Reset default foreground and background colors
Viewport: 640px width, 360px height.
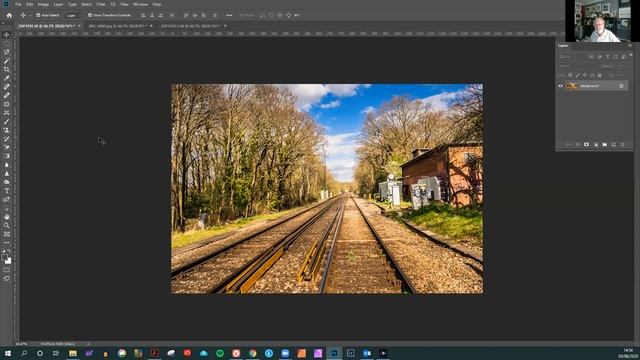click(x=3, y=251)
